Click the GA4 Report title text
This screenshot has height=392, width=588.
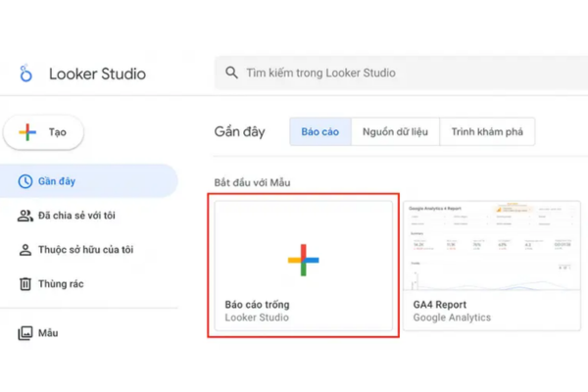click(x=439, y=304)
